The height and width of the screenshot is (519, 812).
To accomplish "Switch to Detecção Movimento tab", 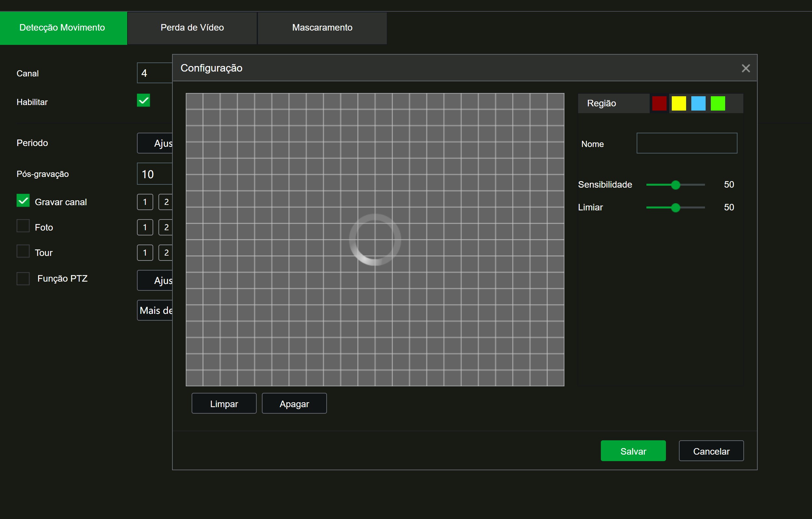I will pyautogui.click(x=63, y=28).
